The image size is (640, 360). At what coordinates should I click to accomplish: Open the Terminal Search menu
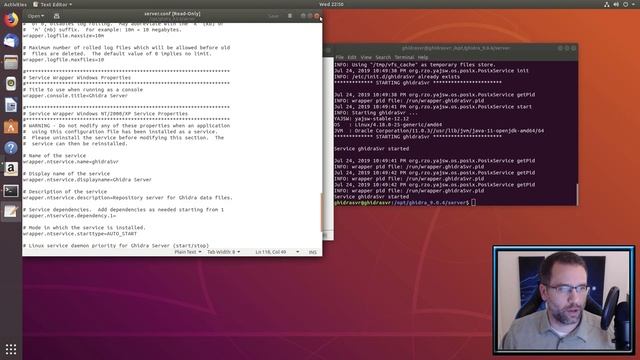point(383,58)
